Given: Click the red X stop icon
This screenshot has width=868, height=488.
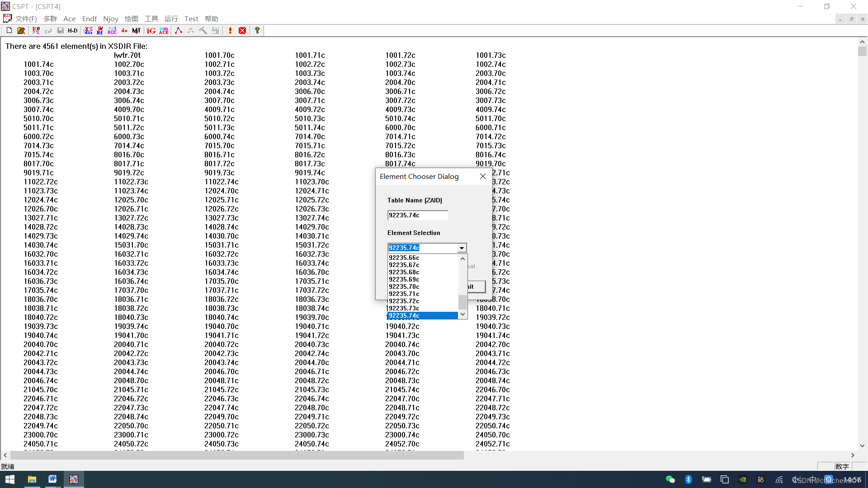Looking at the screenshot, I should point(242,30).
